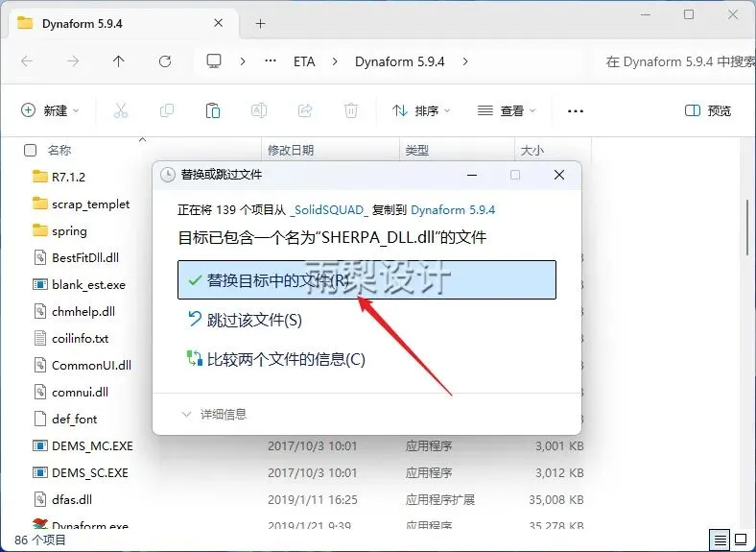Select the R7.1.2 folder
Image resolution: width=756 pixels, height=552 pixels.
click(68, 177)
